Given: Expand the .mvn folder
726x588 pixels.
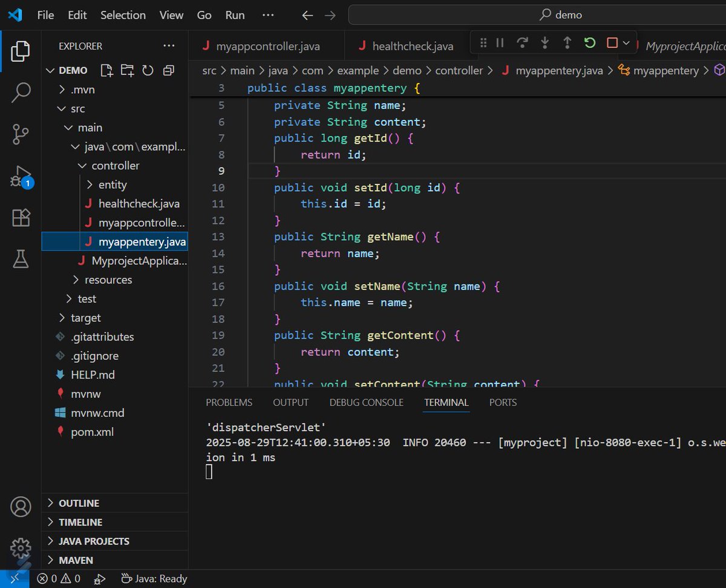Looking at the screenshot, I should [62, 90].
